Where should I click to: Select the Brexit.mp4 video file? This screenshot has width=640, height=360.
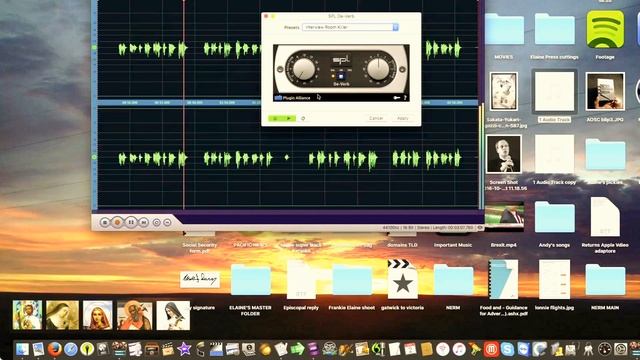pos(504,216)
